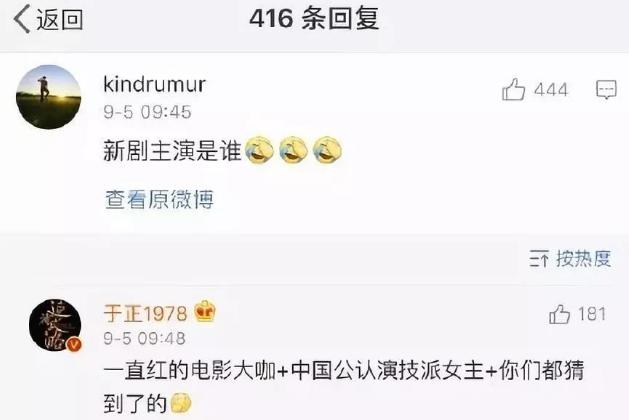Screen dimensions: 629x420
Task: Select the comment text 新剧主演是谁
Action: point(172,151)
